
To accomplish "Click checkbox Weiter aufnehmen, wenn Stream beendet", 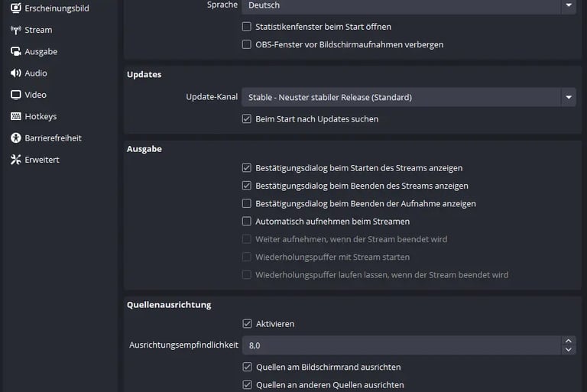I will tap(246, 239).
